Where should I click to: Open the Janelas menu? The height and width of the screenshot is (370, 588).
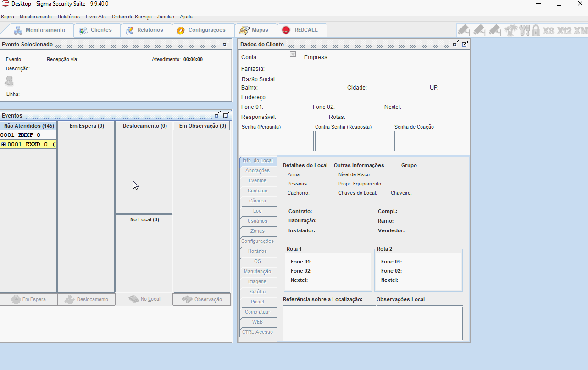point(166,17)
